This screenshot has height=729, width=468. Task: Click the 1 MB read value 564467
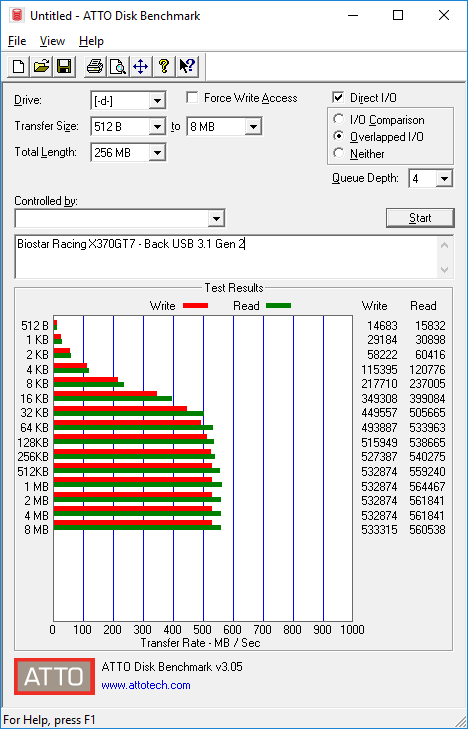tap(427, 486)
